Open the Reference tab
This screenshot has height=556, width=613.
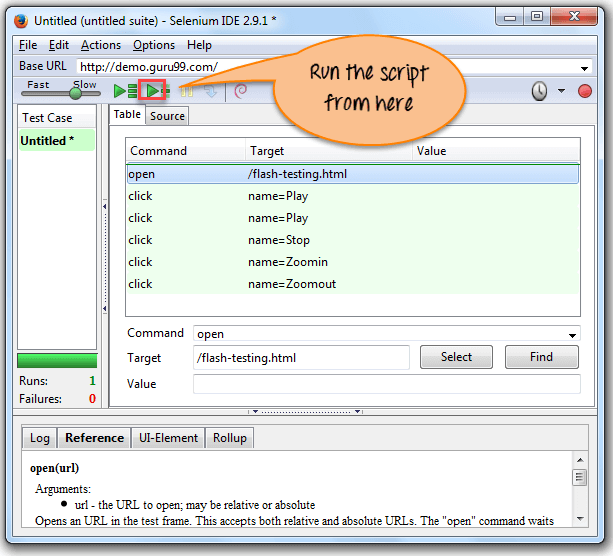click(94, 438)
